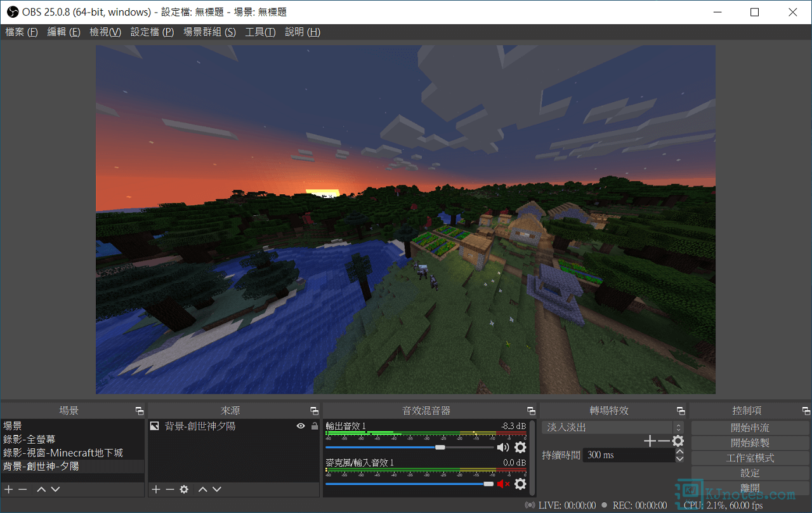Viewport: 812px width, 513px height.
Task: Click the Minecraft sunset preview canvas
Action: pyautogui.click(x=405, y=219)
